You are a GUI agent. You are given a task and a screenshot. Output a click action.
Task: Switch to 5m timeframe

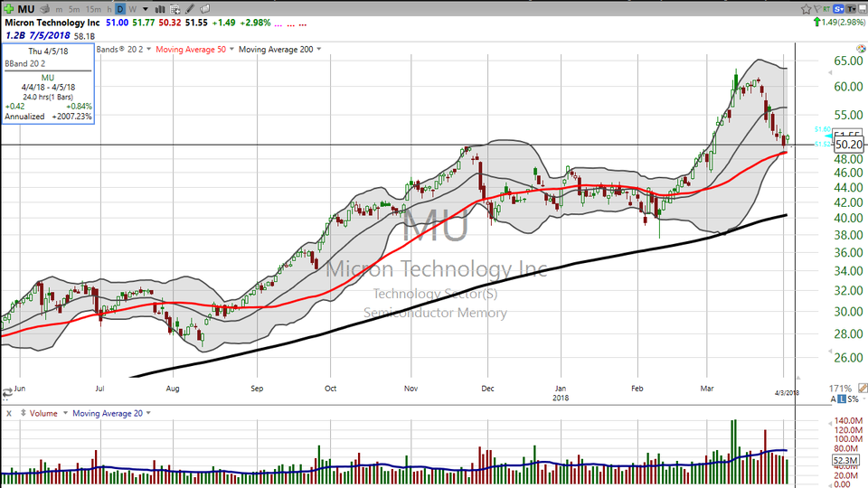(74, 9)
